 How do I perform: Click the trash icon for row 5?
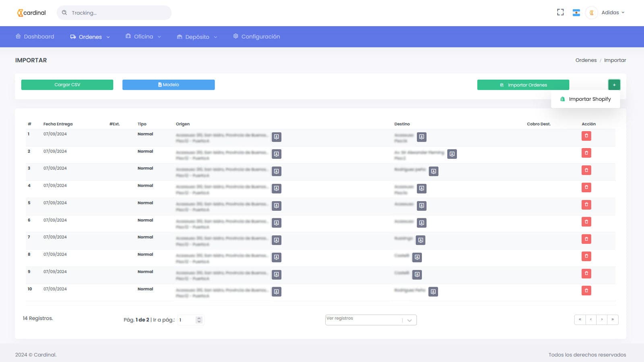pos(586,205)
